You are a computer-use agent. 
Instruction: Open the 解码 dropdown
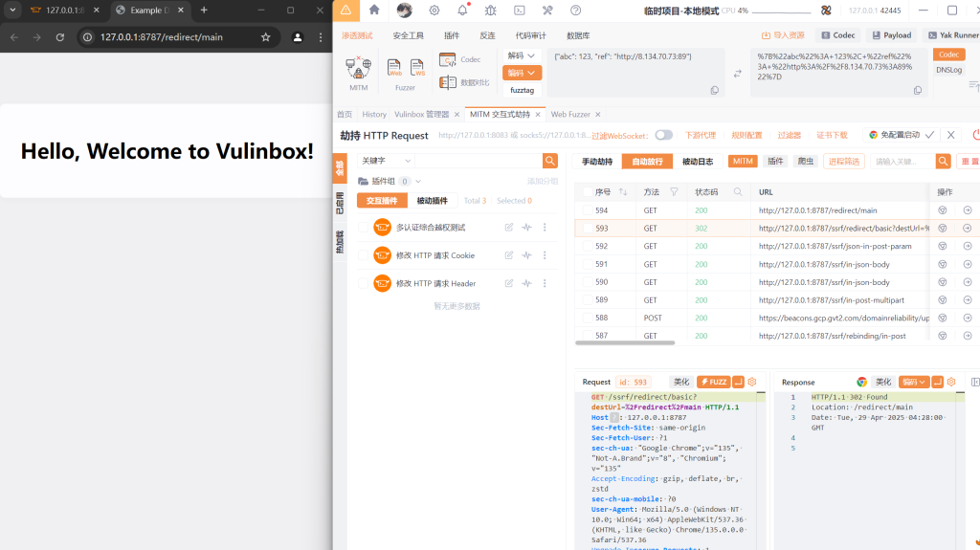click(523, 55)
